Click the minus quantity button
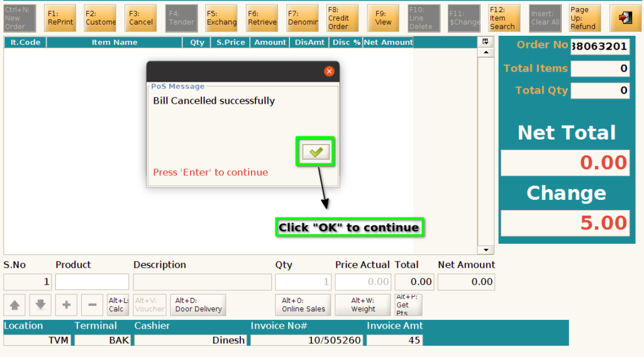 [x=92, y=305]
